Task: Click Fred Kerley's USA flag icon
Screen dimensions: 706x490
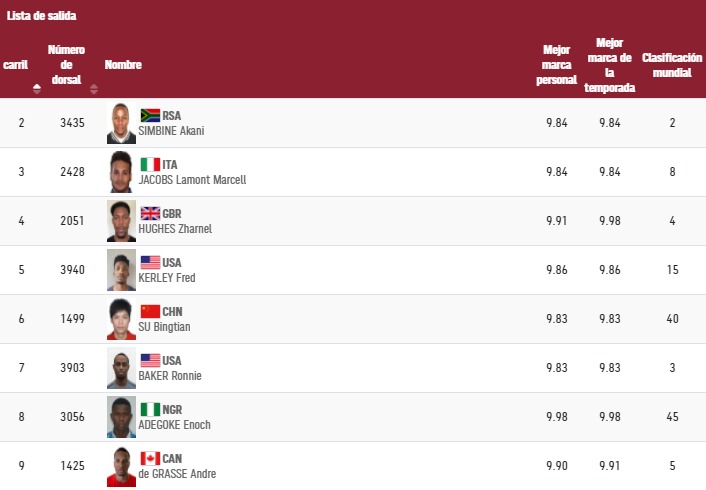Action: coord(150,262)
